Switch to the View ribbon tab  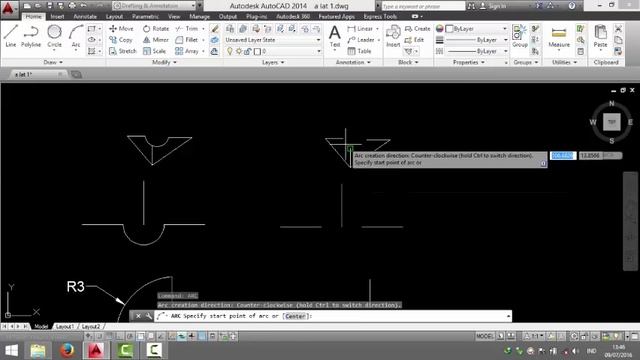[174, 17]
